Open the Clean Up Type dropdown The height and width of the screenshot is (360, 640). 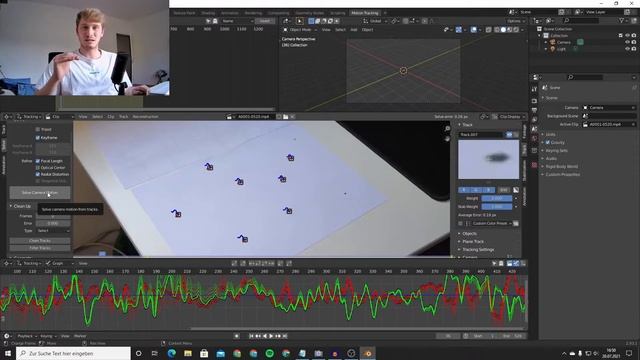(x=53, y=231)
